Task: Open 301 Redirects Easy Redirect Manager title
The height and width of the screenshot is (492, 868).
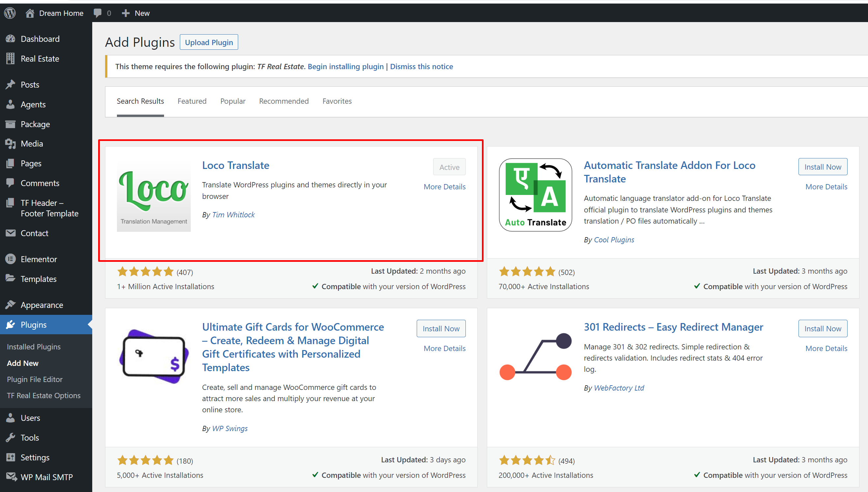Action: tap(673, 327)
